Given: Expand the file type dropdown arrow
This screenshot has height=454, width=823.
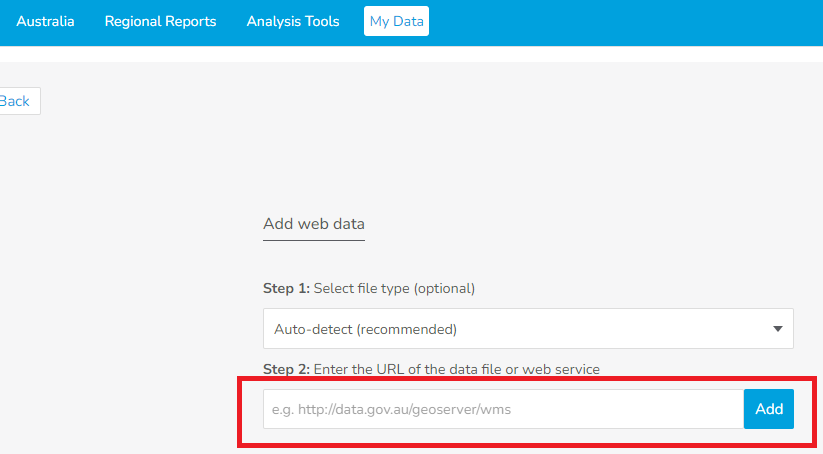Looking at the screenshot, I should point(778,328).
